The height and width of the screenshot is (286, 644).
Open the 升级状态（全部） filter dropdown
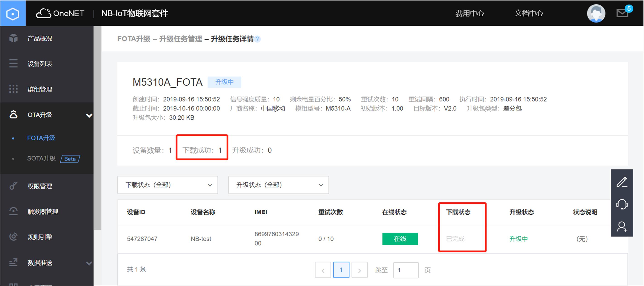pos(279,185)
